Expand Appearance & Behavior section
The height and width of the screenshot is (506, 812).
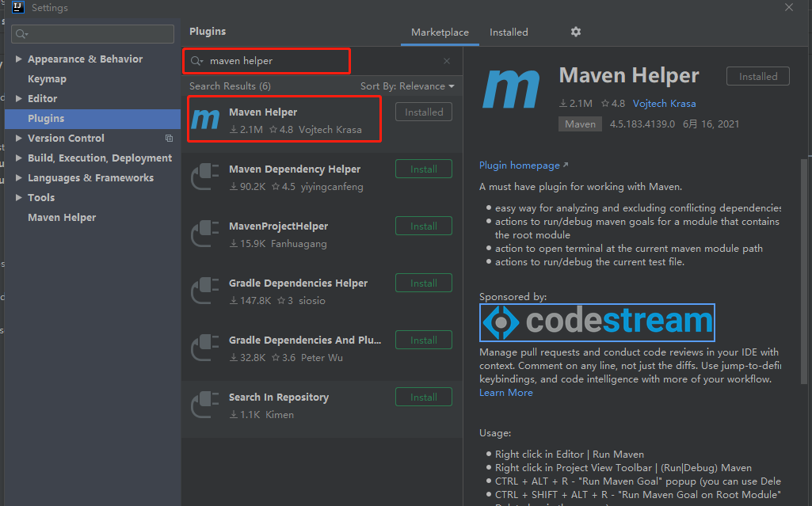pos(19,59)
